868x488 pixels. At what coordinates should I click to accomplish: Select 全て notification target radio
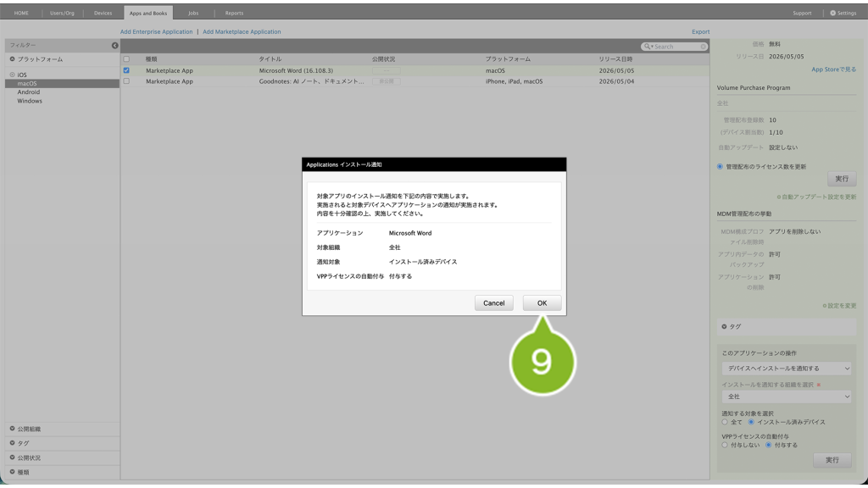[x=725, y=422]
